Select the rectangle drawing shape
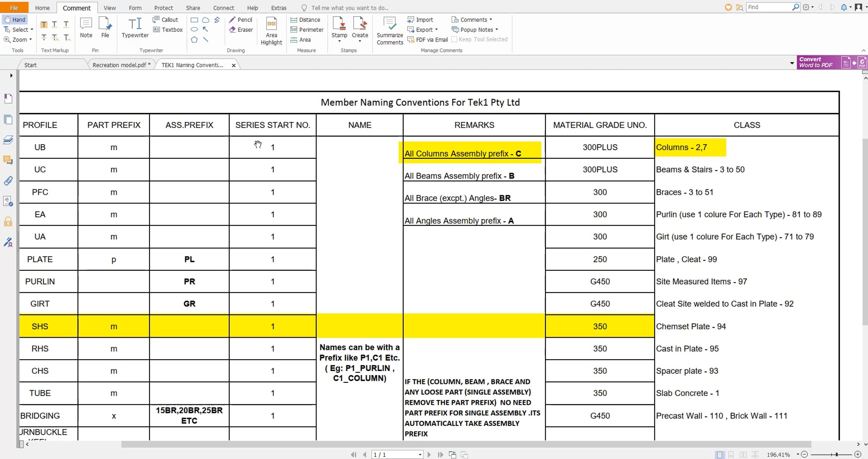 coord(194,20)
